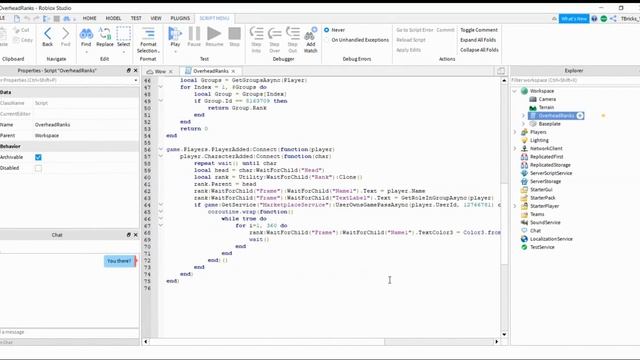Click the chat message input field
Image resolution: width=640 pixels, height=360 pixels.
click(x=69, y=332)
